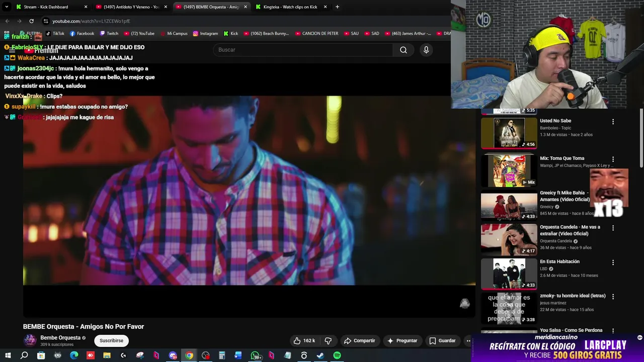Open site information icon in address bar
This screenshot has height=362, width=644.
(x=46, y=21)
